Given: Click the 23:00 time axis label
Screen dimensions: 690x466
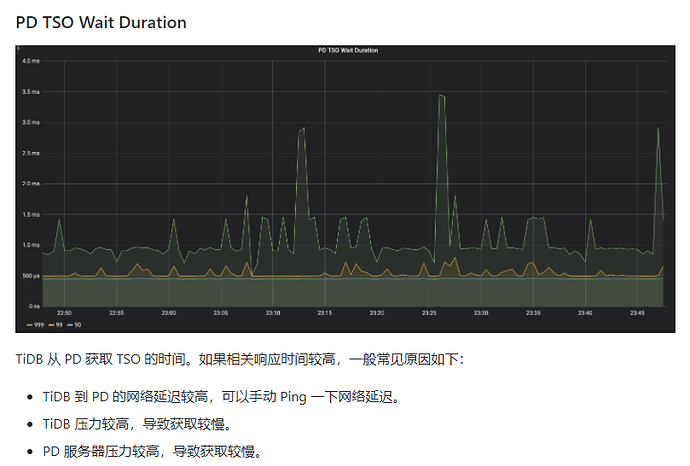Looking at the screenshot, I should point(169,313).
